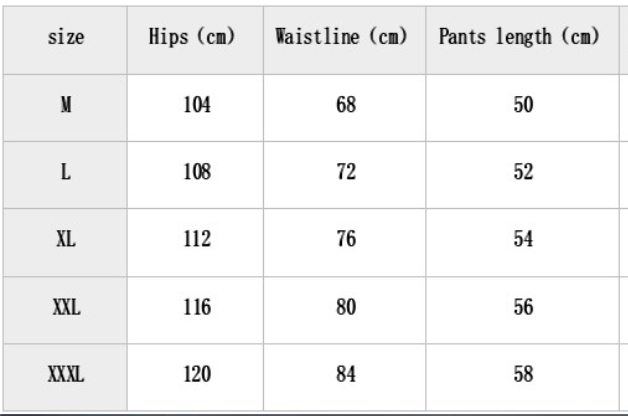Select the hips value 120

click(197, 375)
